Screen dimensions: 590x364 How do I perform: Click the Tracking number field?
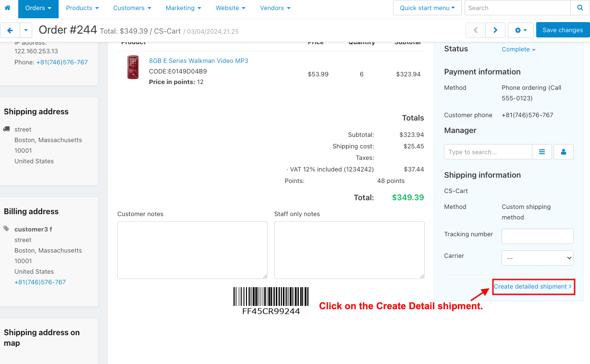(538, 236)
